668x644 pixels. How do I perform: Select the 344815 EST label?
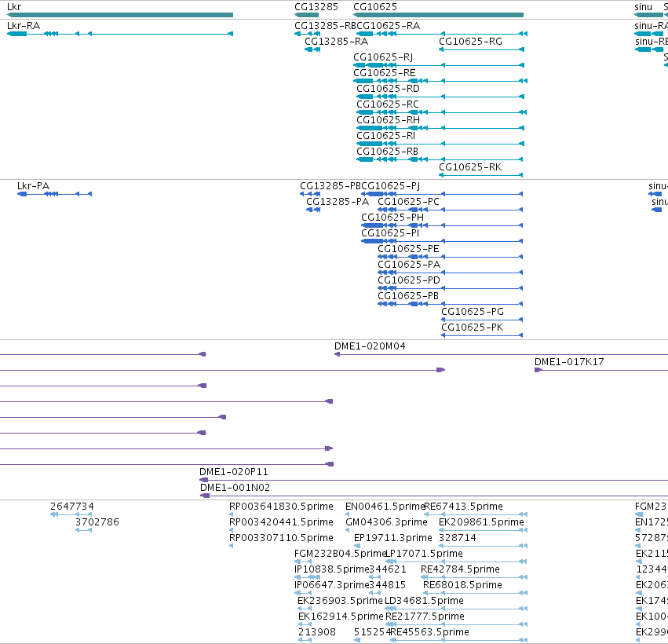point(388,586)
